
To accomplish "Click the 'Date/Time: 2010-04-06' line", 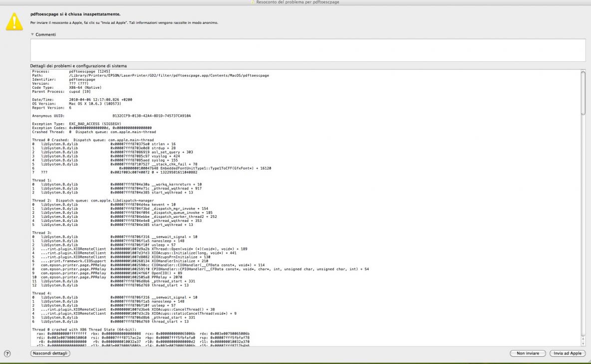I will (82, 100).
